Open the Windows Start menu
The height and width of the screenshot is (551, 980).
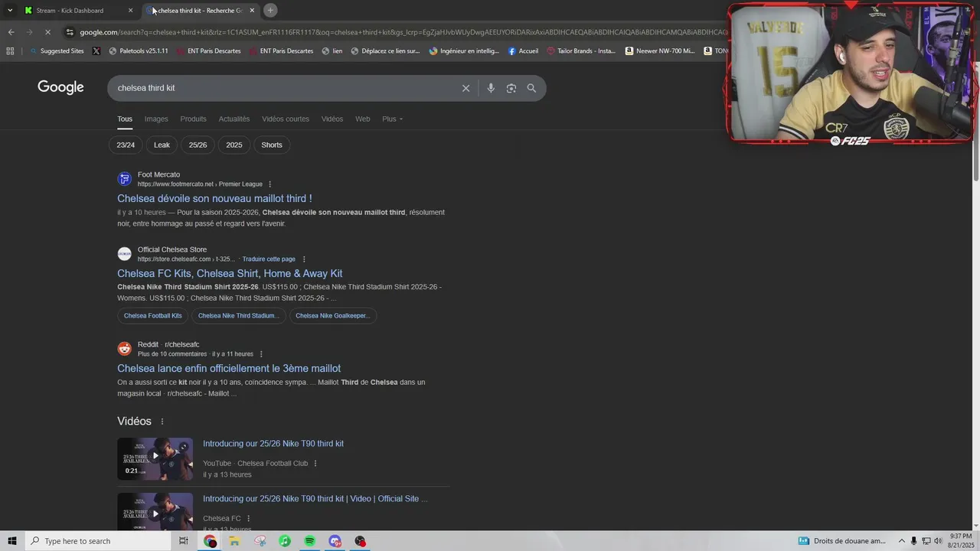pos(11,541)
